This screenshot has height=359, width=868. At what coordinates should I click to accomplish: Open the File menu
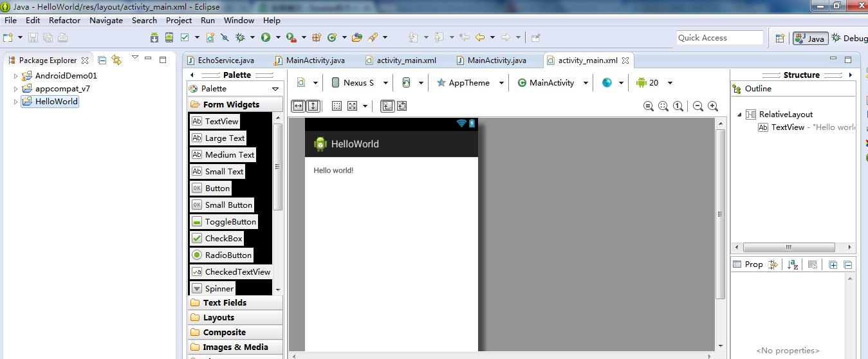click(x=10, y=20)
